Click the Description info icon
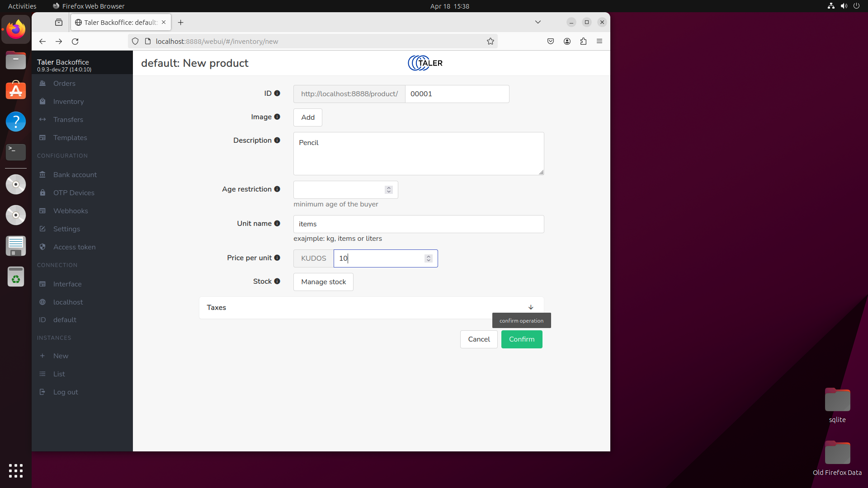This screenshot has width=868, height=488. [x=277, y=141]
